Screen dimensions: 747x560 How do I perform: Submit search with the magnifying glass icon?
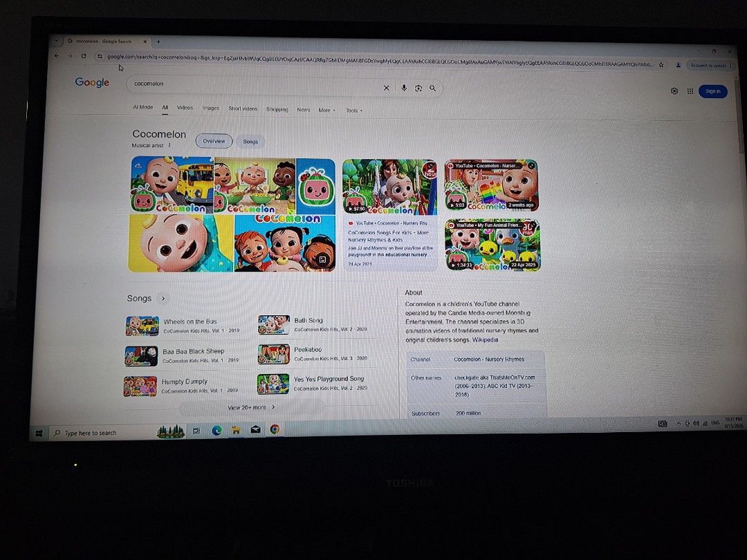point(432,88)
